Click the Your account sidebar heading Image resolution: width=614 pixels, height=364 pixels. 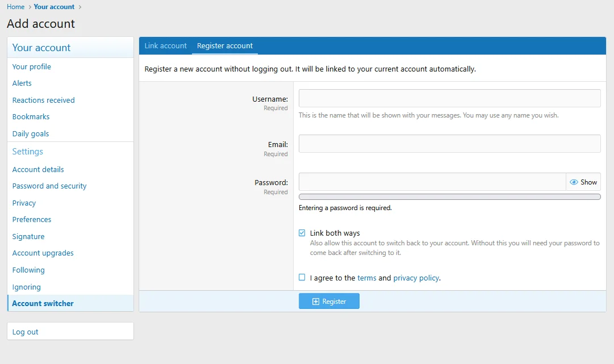click(41, 48)
